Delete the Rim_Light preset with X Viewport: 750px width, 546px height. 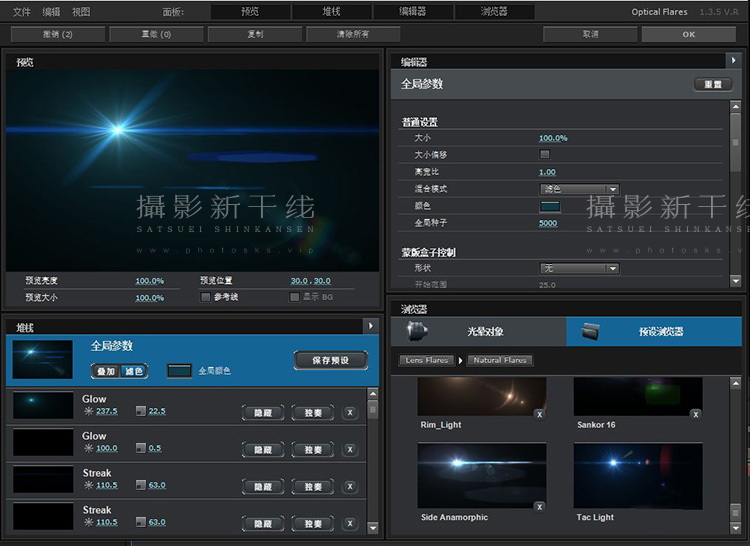(540, 415)
